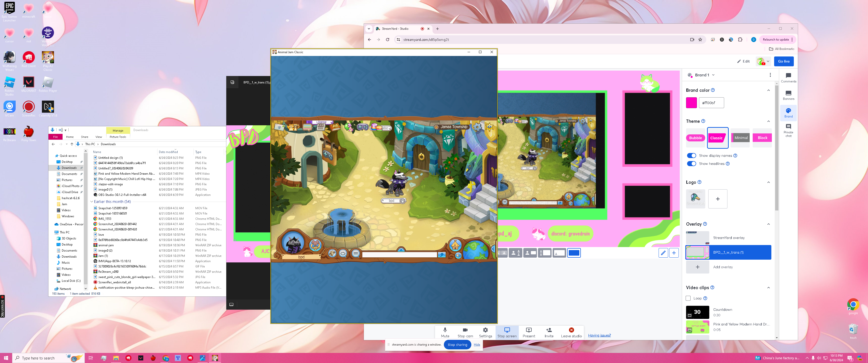Collapse the Brand color section
The image size is (868, 363).
[x=768, y=90]
